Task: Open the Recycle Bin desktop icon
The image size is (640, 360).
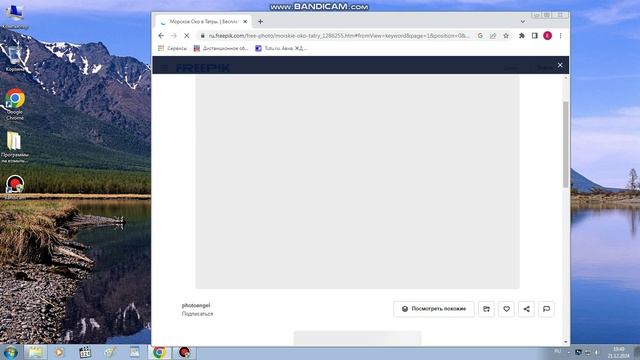Action: (x=15, y=59)
